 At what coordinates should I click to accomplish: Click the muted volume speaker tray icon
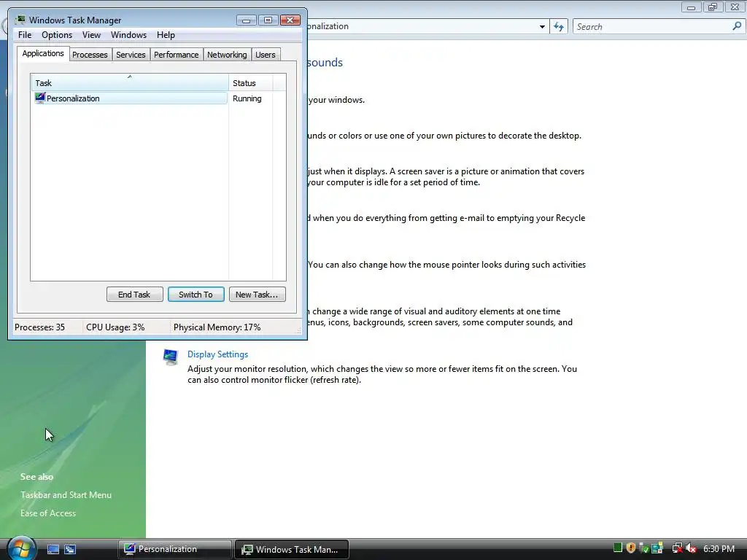pyautogui.click(x=691, y=548)
